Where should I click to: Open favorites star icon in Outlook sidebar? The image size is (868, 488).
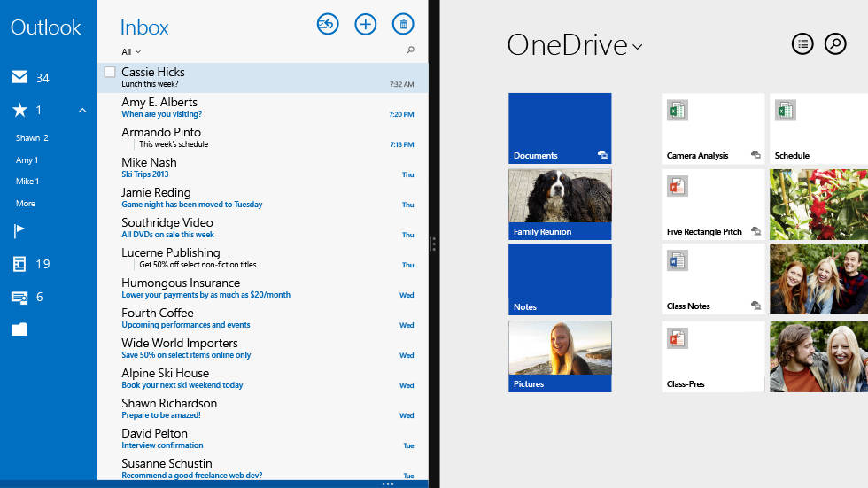[19, 110]
